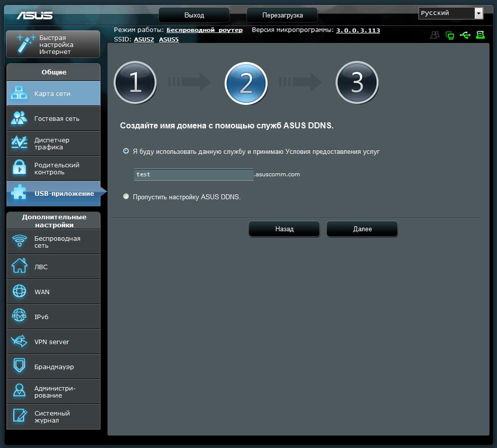This screenshot has height=448, width=497.
Task: Click the Далее next button
Action: (362, 229)
